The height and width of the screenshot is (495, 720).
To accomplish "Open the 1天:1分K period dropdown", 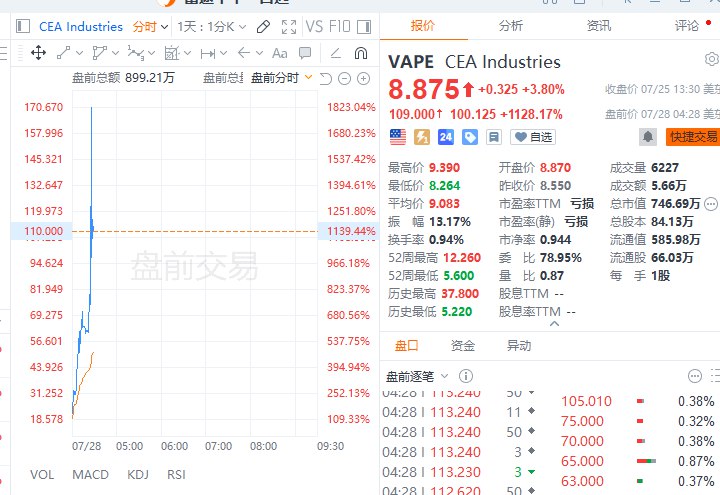I will pos(212,27).
